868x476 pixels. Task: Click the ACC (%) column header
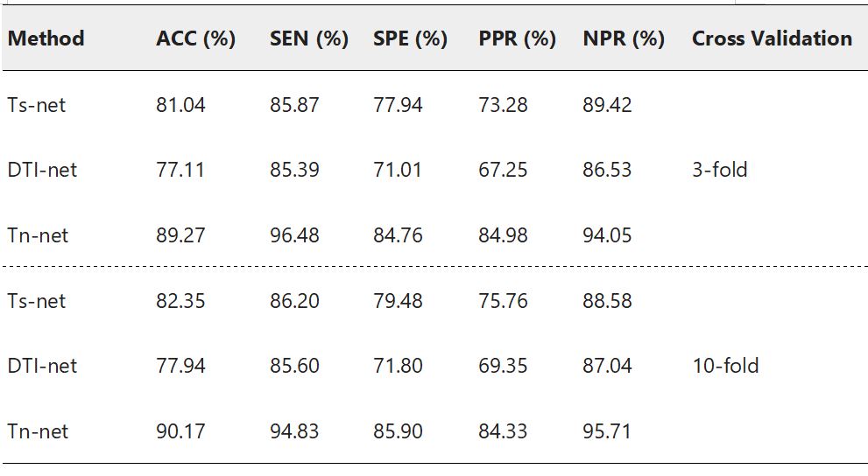195,38
